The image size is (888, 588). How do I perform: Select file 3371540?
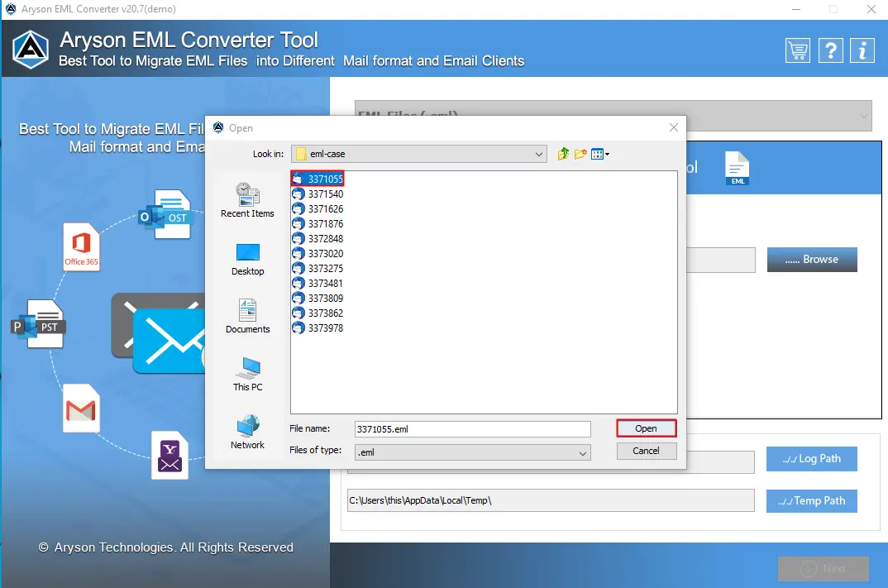point(317,194)
